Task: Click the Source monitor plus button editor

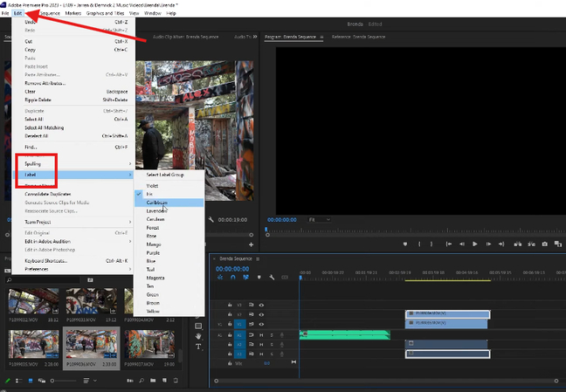Action: pyautogui.click(x=251, y=244)
